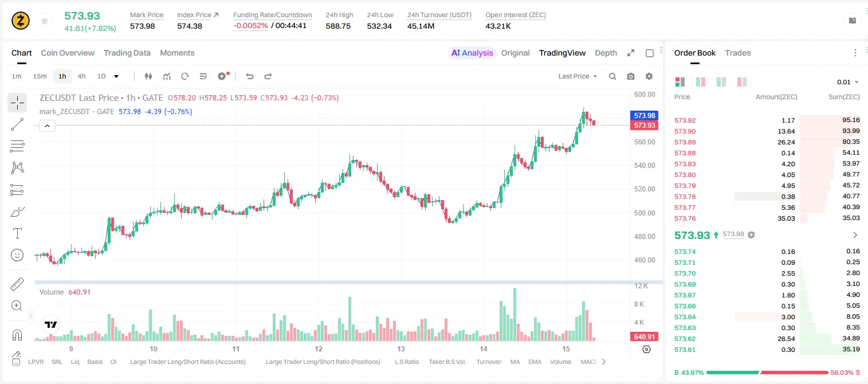Image resolution: width=868 pixels, height=384 pixels.
Task: Switch to the Trades tab
Action: coord(738,53)
